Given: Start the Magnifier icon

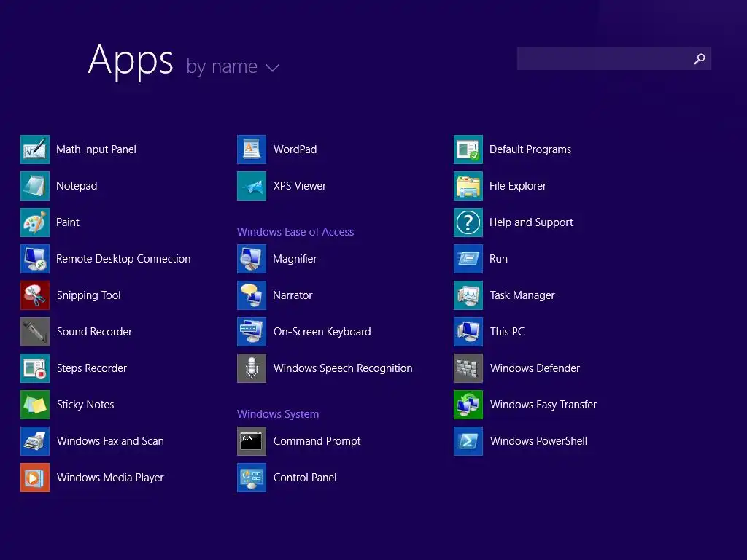Looking at the screenshot, I should [x=252, y=259].
